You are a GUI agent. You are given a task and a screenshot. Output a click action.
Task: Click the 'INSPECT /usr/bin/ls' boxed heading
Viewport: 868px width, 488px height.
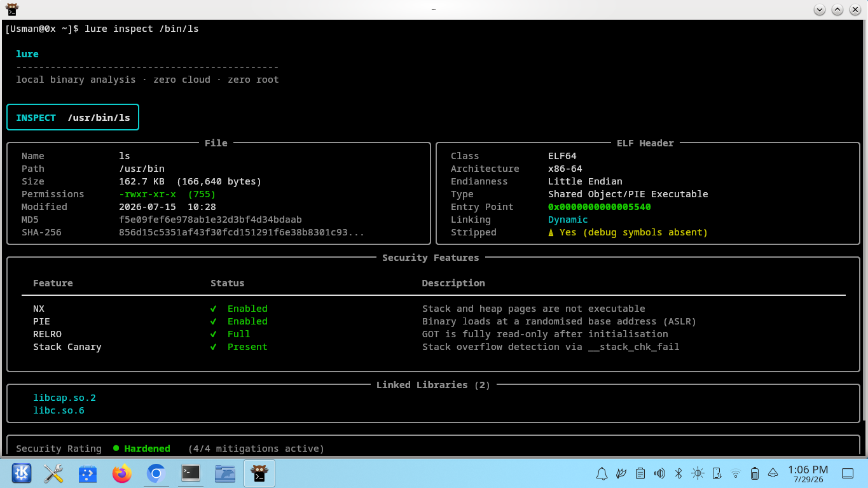pos(73,118)
